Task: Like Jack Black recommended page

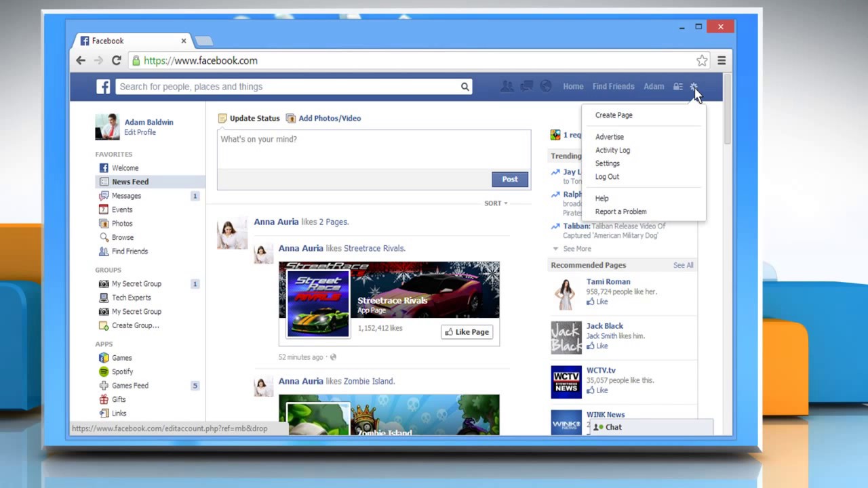Action: pos(597,346)
